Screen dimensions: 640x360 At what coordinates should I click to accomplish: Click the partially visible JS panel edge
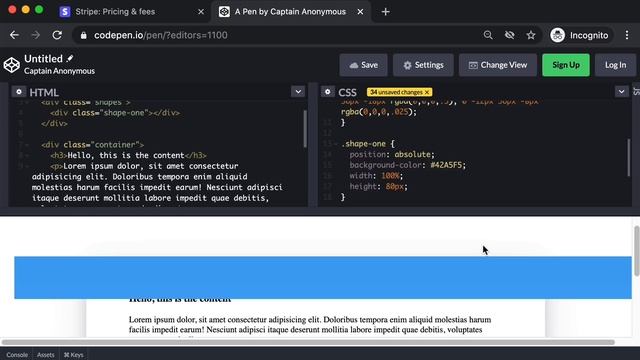point(636,92)
